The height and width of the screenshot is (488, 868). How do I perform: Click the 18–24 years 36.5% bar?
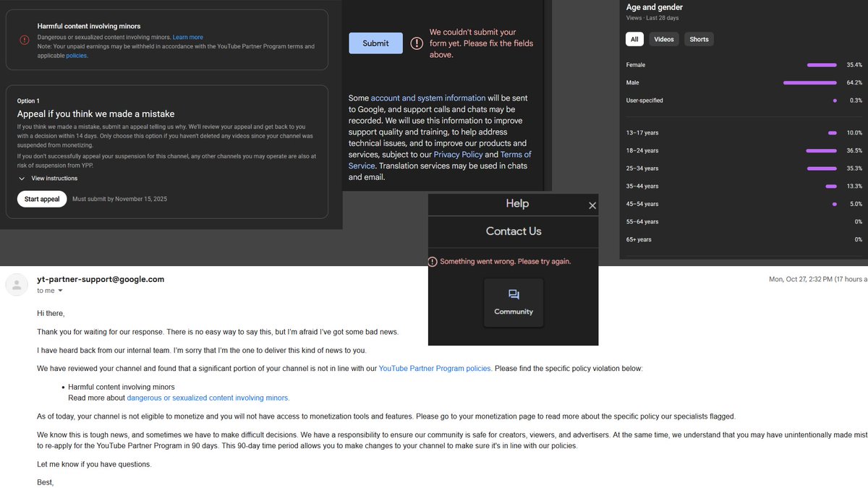821,151
